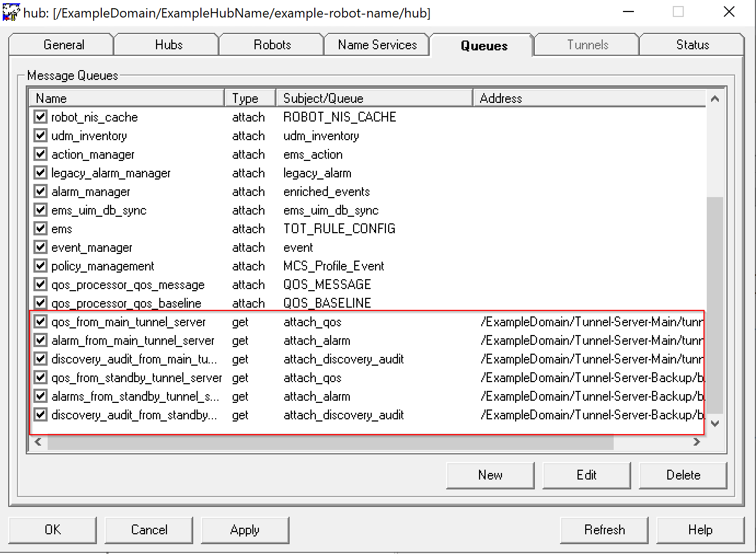
Task: Uncheck the robot_nis_cache queue checkbox
Action: pyautogui.click(x=41, y=116)
